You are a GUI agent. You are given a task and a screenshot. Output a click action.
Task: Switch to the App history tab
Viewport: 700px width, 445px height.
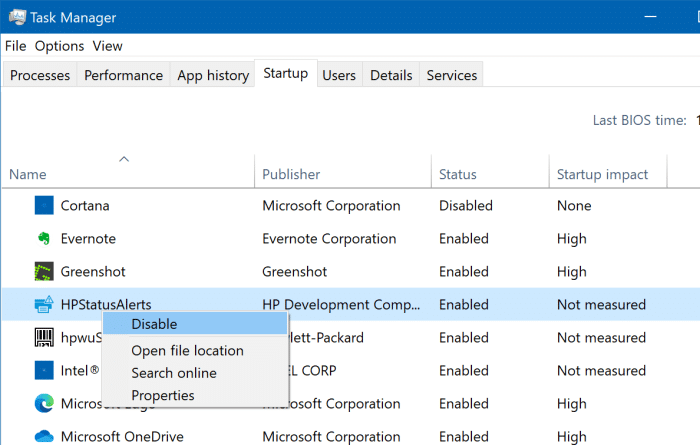(x=213, y=75)
